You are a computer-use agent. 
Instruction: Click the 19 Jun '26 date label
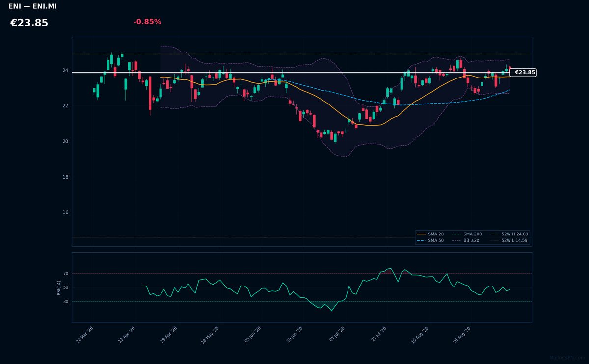[x=294, y=335]
